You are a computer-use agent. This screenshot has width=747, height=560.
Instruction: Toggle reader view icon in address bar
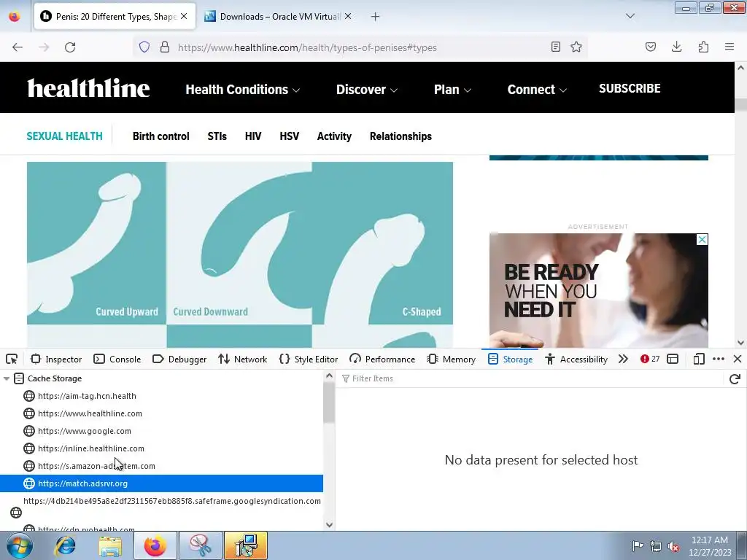555,47
